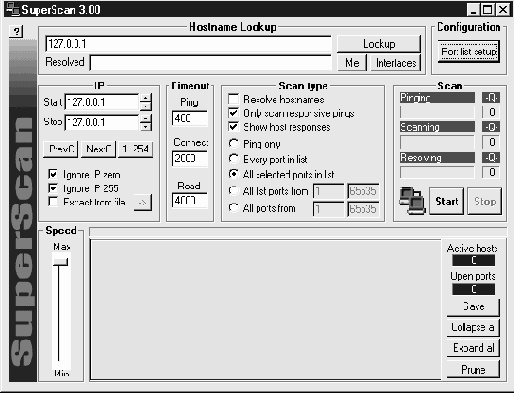The width and height of the screenshot is (514, 393).
Task: Click the hostname field containing 127.0.0.1
Action: click(x=188, y=44)
